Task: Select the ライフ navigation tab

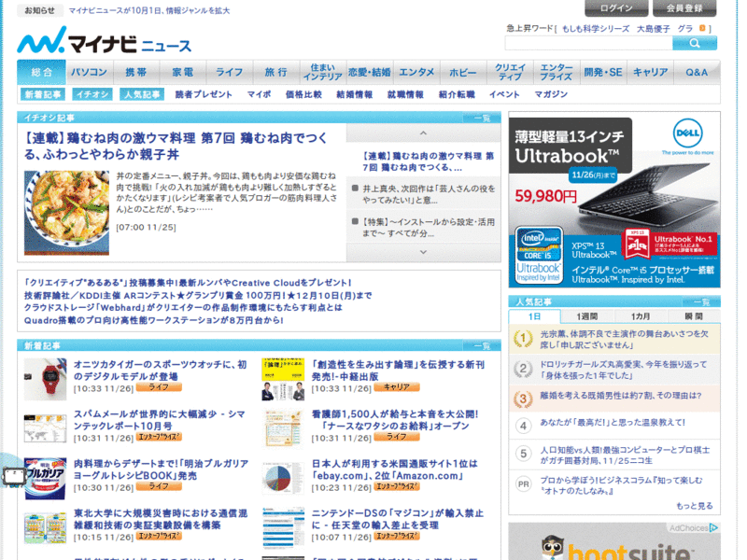Action: tap(230, 73)
